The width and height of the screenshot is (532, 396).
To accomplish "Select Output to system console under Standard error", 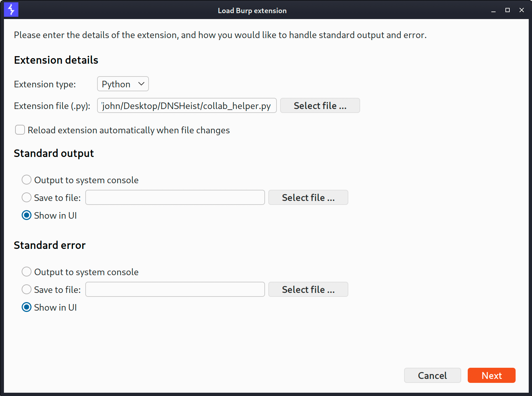I will tap(27, 272).
